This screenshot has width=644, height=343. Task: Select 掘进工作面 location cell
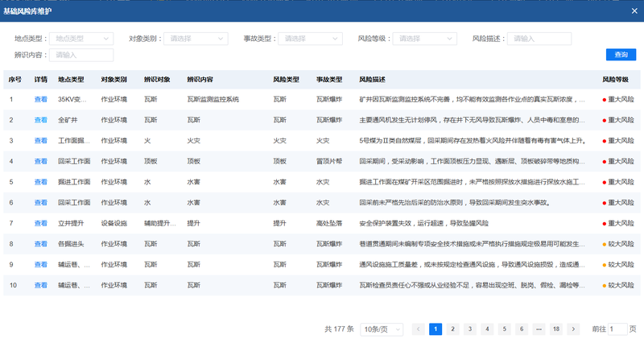coord(74,182)
